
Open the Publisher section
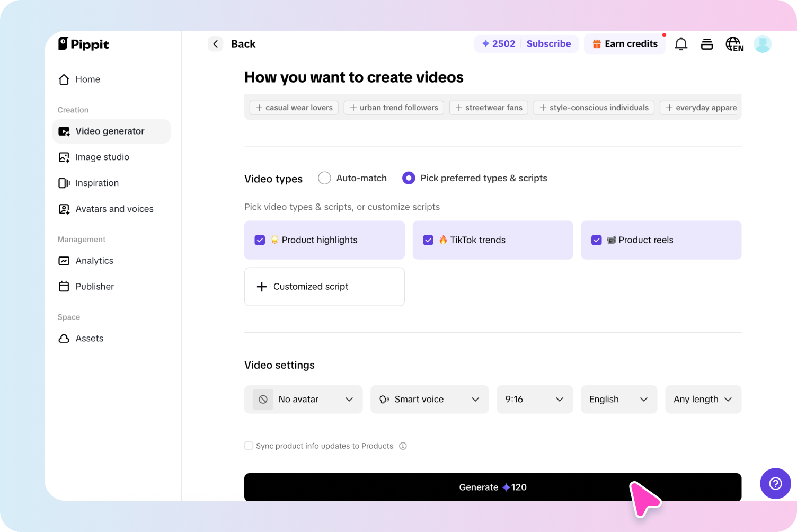(x=94, y=286)
